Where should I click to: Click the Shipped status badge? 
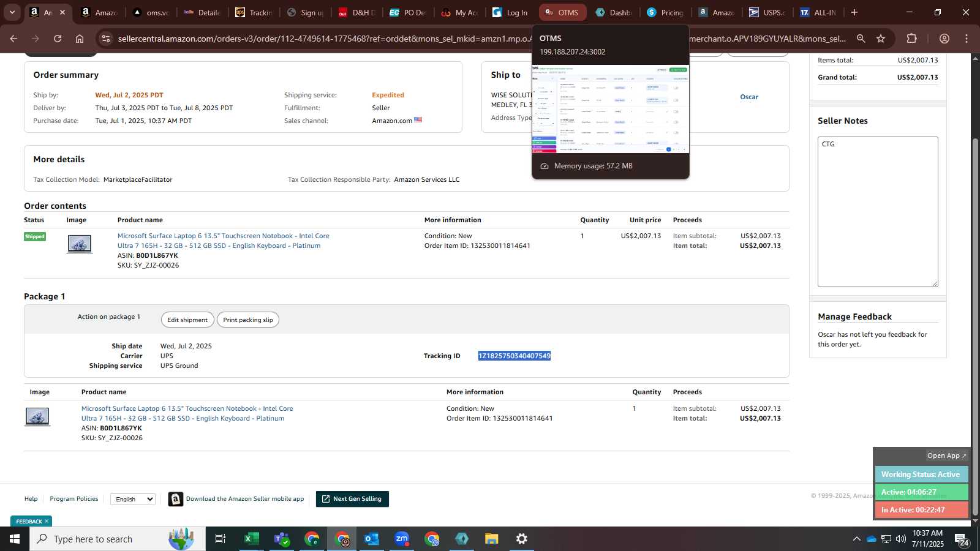35,236
